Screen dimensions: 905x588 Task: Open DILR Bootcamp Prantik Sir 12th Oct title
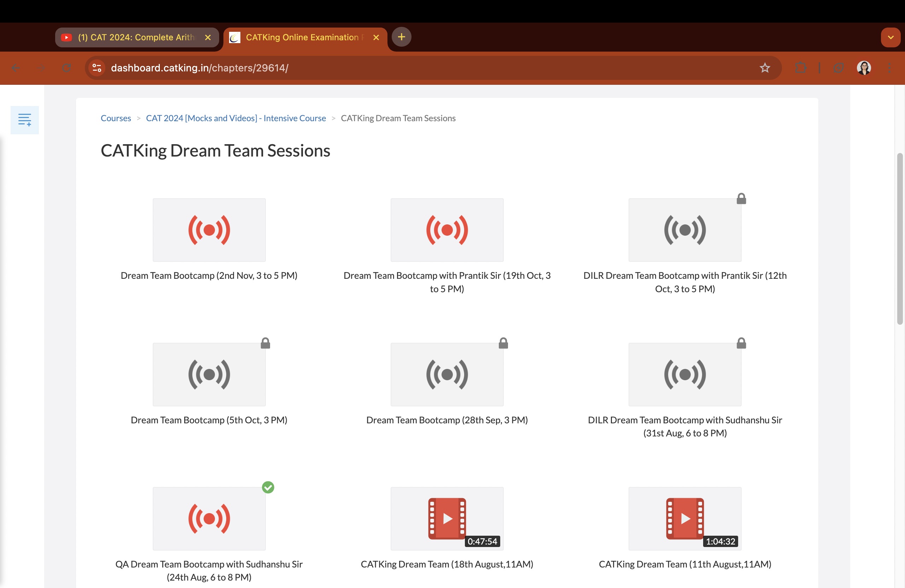(x=685, y=282)
